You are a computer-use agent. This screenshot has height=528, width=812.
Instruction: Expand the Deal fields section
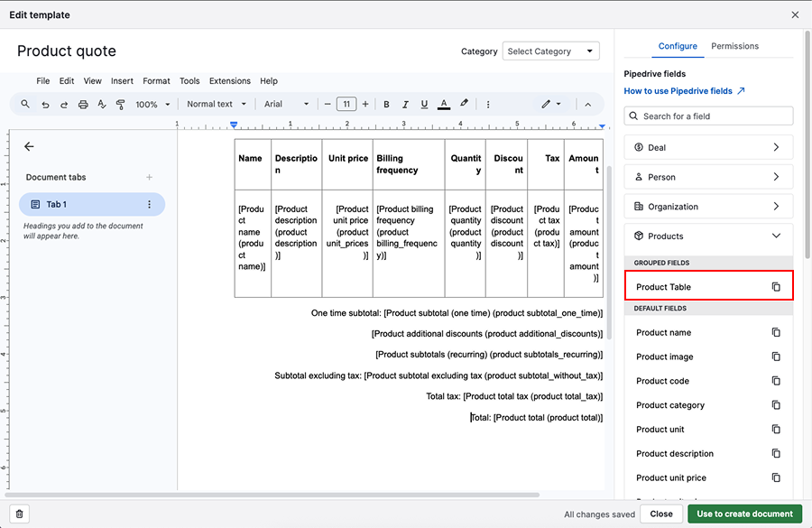[708, 147]
